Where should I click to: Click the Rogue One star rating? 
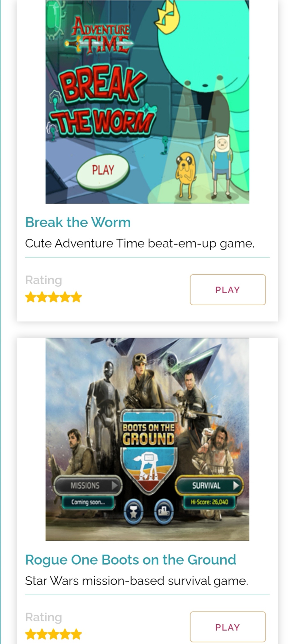coord(53,634)
